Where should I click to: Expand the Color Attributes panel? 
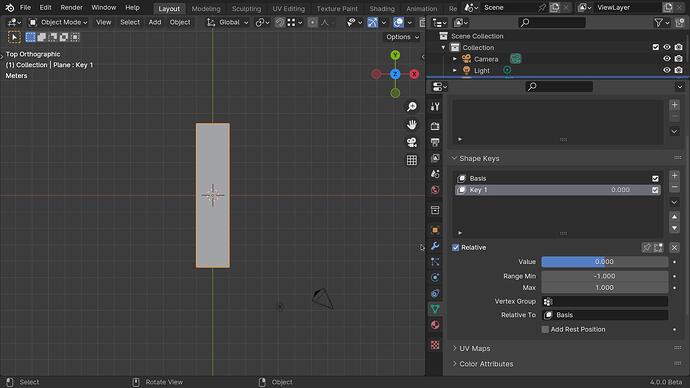pyautogui.click(x=455, y=364)
